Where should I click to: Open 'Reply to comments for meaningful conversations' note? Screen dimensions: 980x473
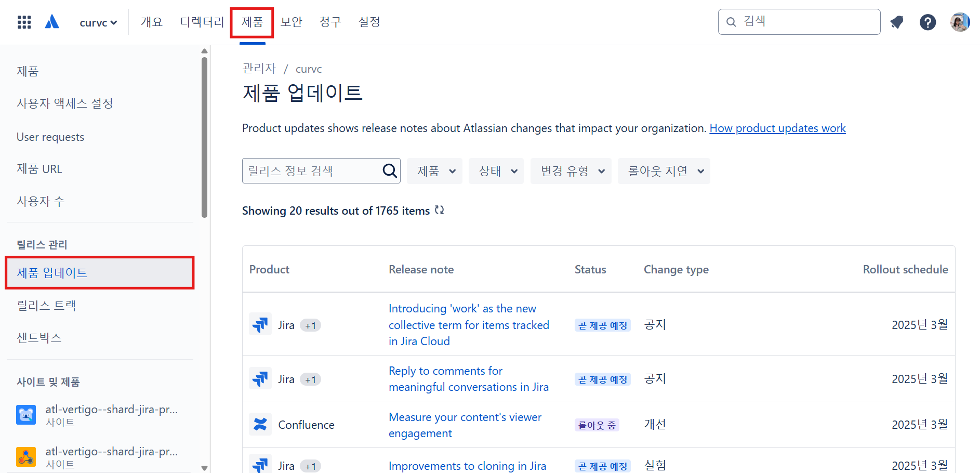click(469, 379)
